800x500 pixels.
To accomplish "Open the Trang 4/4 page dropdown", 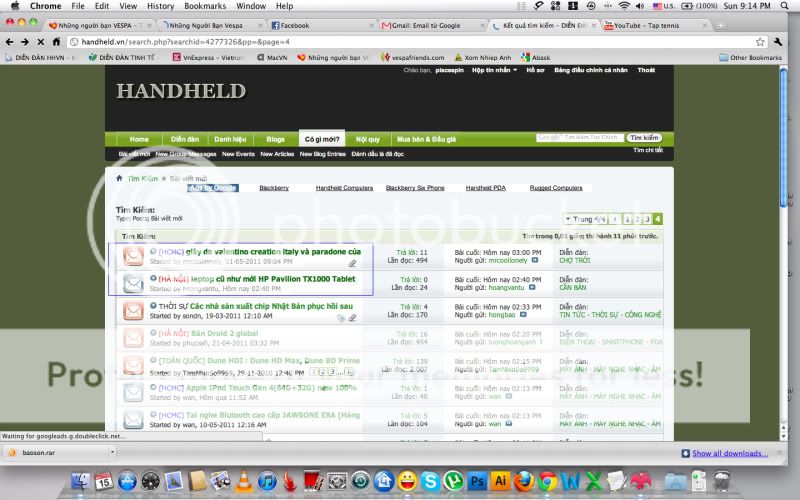I will point(588,218).
